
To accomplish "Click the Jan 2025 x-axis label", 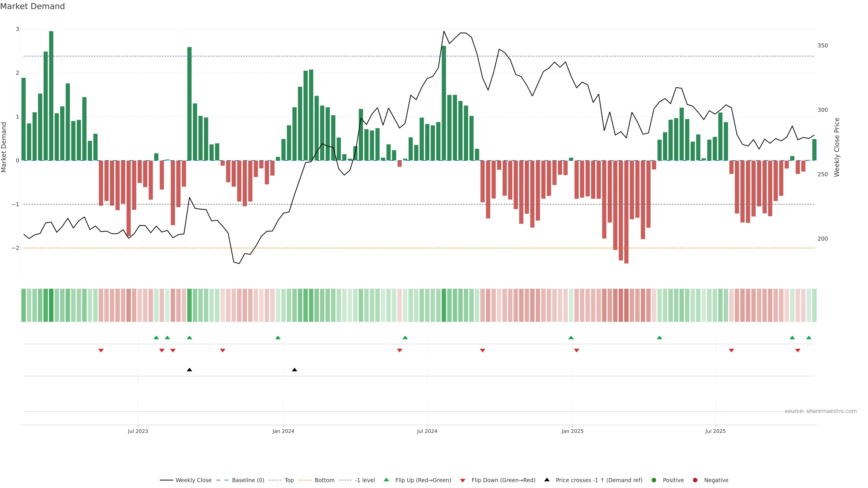I will pyautogui.click(x=572, y=431).
